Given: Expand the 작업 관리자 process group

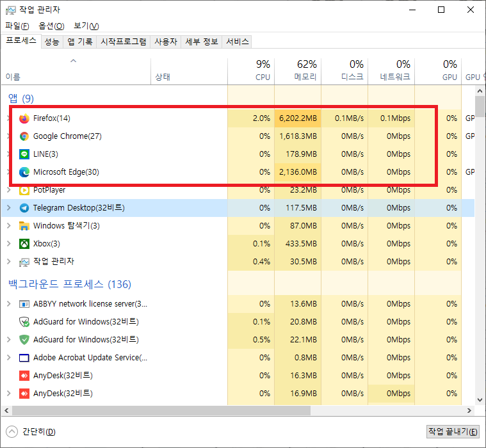Looking at the screenshot, I should [9, 262].
